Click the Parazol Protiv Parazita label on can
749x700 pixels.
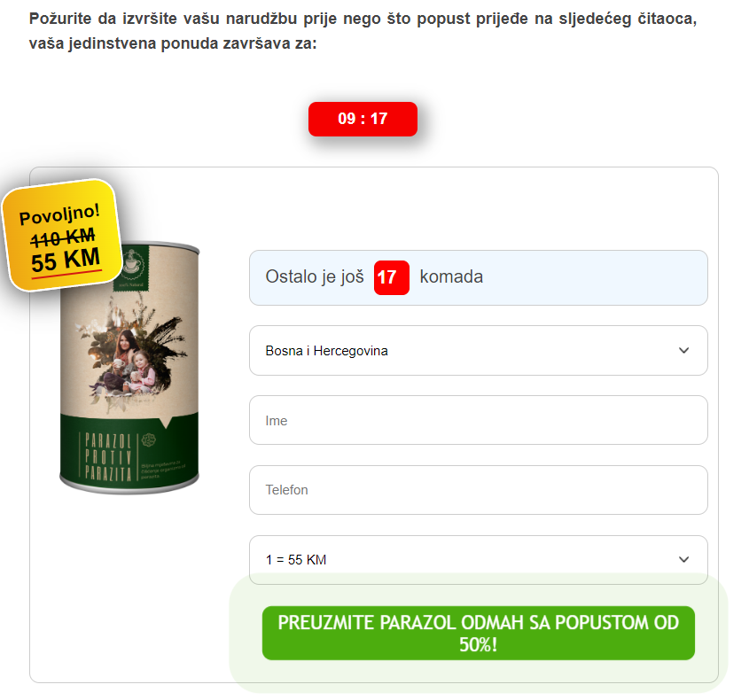click(x=108, y=456)
